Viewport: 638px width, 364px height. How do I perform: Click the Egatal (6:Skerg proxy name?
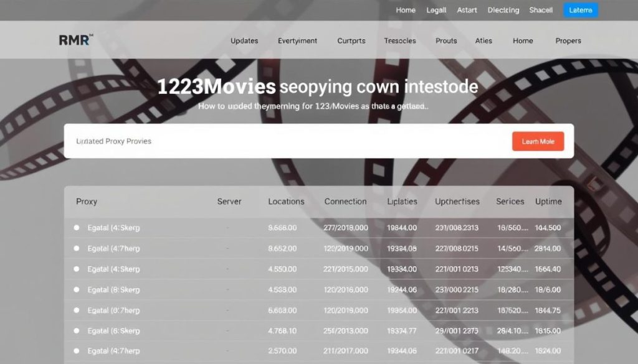point(113,331)
